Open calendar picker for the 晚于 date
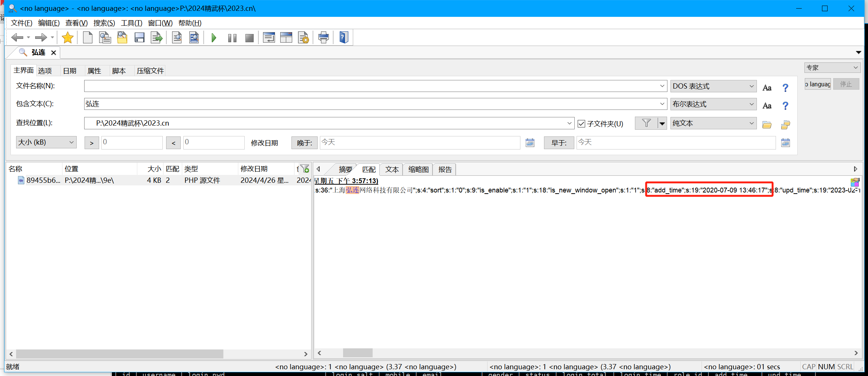Viewport: 868px width, 376px height. point(530,142)
